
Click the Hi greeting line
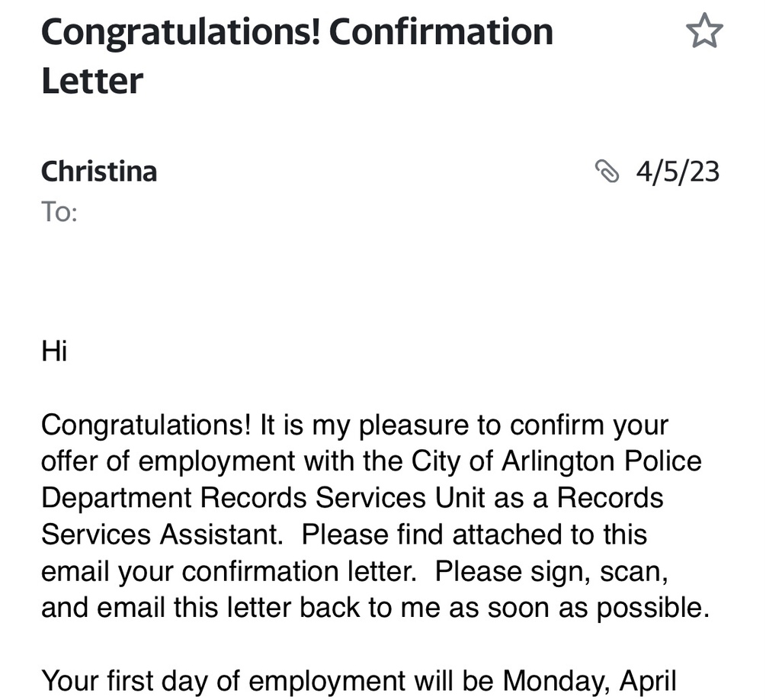[x=54, y=352]
